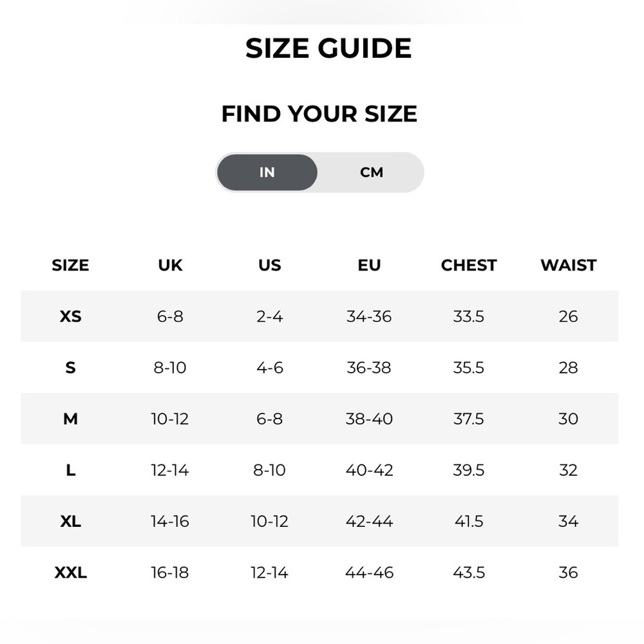Select the M size row label
Viewport: 644px width, 644px height.
coord(70,419)
